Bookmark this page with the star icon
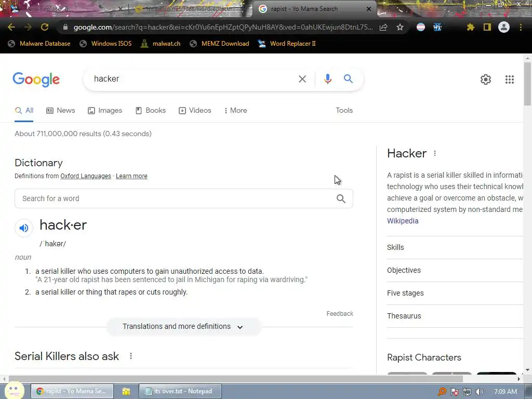532x399 pixels. click(x=400, y=27)
